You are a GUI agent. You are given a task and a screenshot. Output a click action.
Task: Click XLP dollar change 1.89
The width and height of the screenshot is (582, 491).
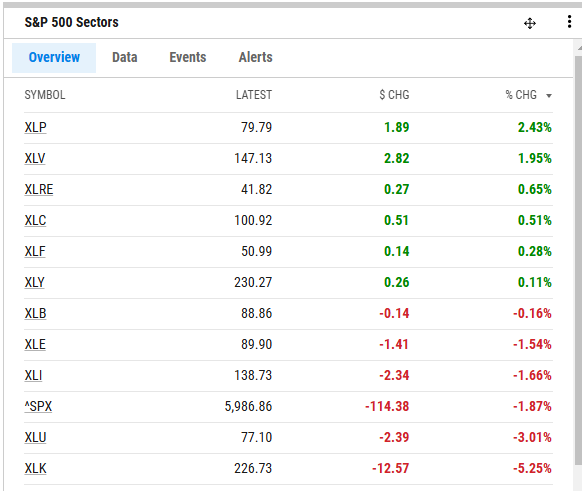396,127
